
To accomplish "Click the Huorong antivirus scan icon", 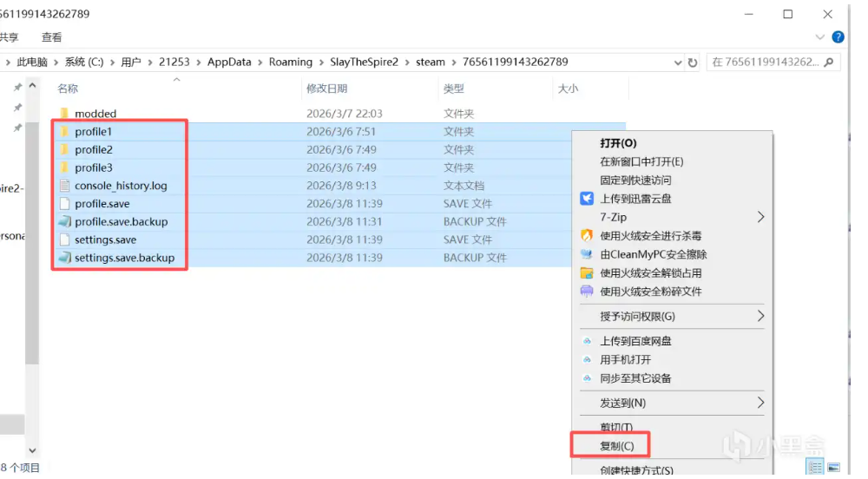I will tap(587, 235).
